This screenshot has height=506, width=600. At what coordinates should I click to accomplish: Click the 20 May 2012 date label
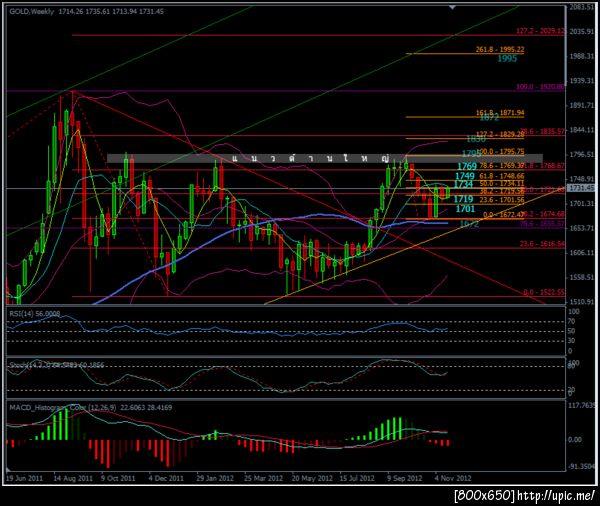point(312,478)
